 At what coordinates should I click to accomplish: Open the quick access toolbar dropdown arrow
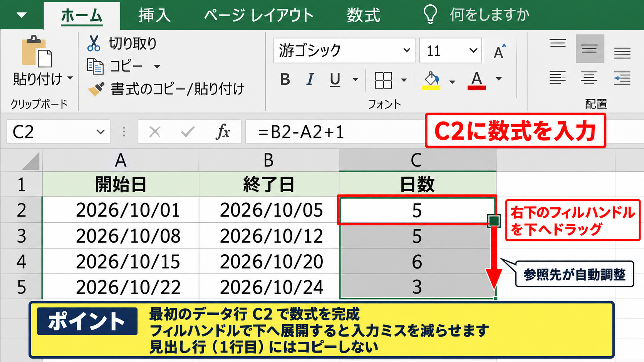point(22,15)
